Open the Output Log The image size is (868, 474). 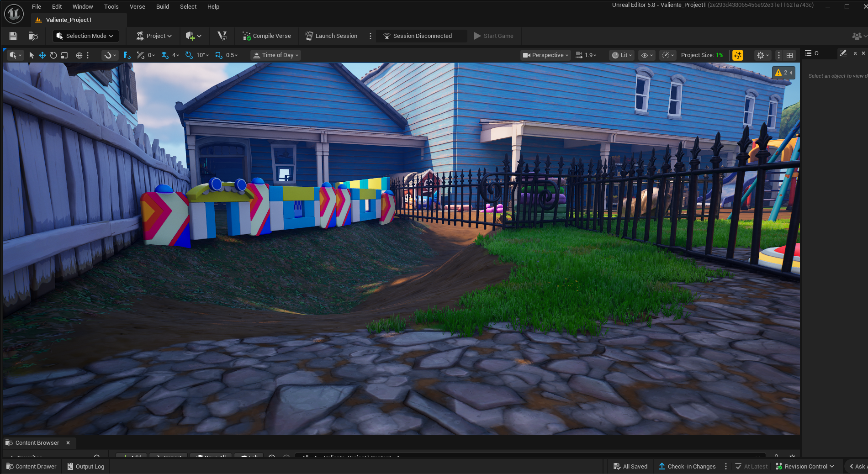86,467
